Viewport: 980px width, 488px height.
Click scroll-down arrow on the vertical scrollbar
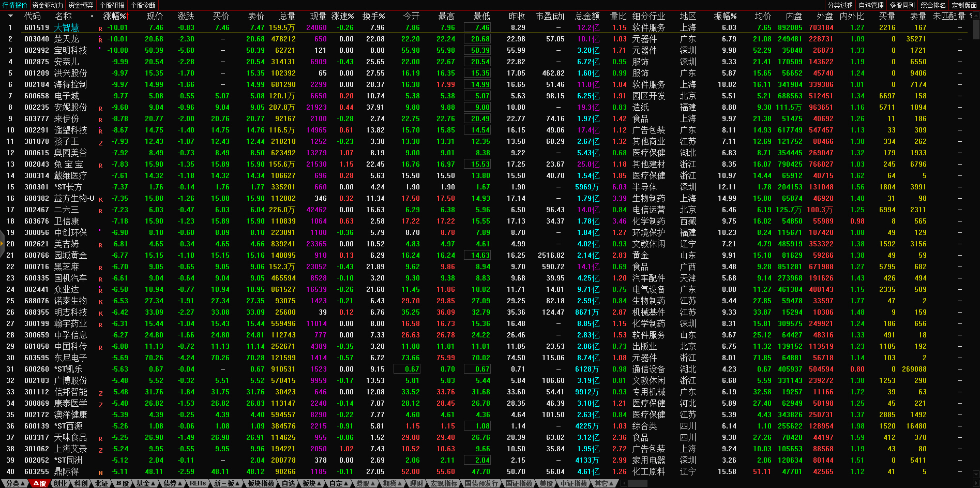point(976,474)
